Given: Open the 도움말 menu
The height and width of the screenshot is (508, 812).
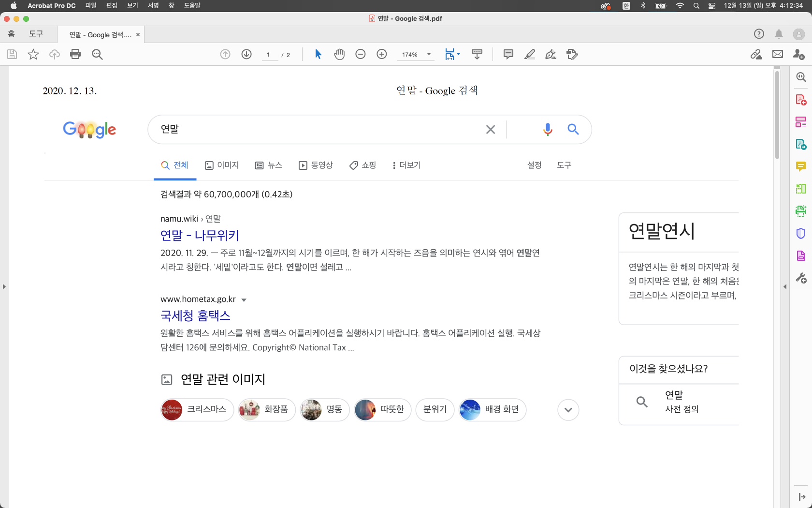Looking at the screenshot, I should [192, 6].
